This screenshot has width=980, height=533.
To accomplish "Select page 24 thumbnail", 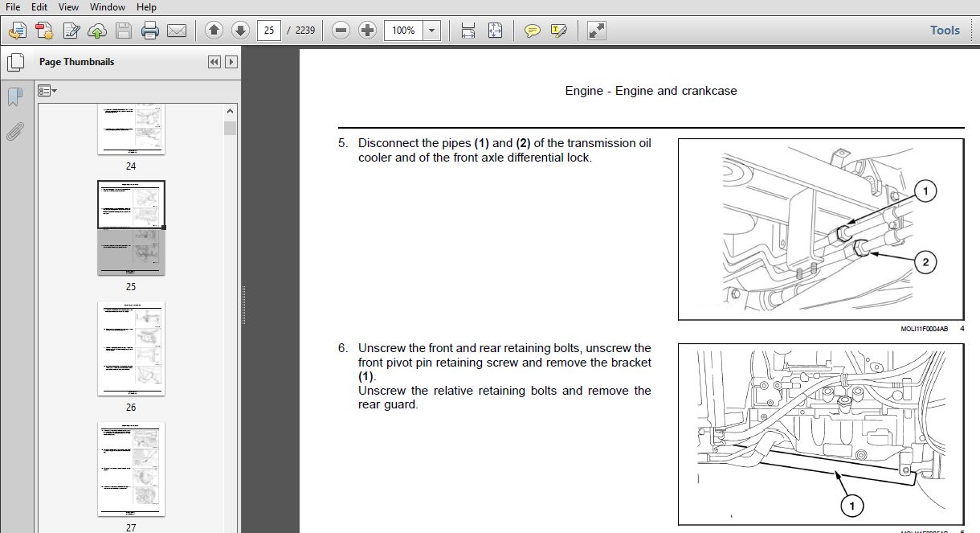I will click(x=131, y=130).
